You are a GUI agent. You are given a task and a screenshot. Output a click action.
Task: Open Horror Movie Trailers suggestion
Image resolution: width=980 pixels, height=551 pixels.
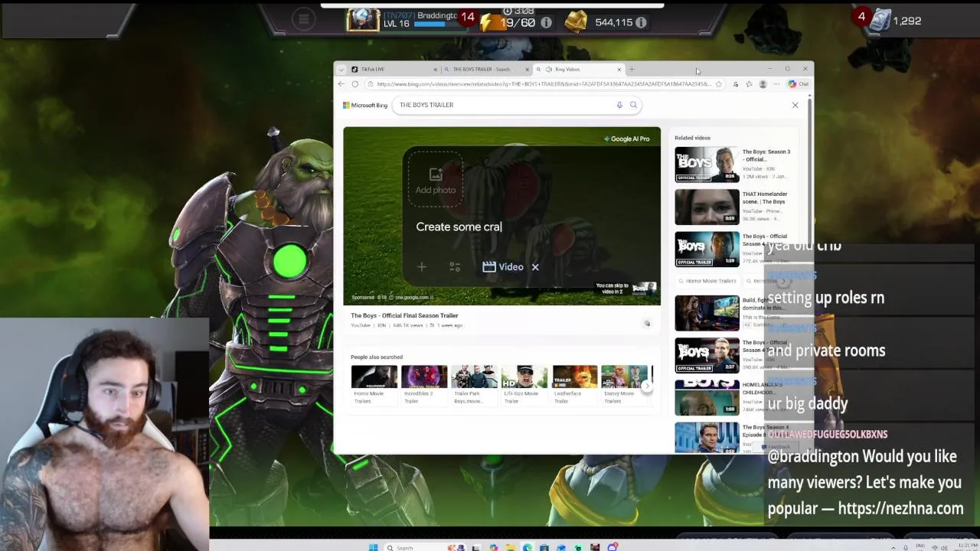click(374, 385)
